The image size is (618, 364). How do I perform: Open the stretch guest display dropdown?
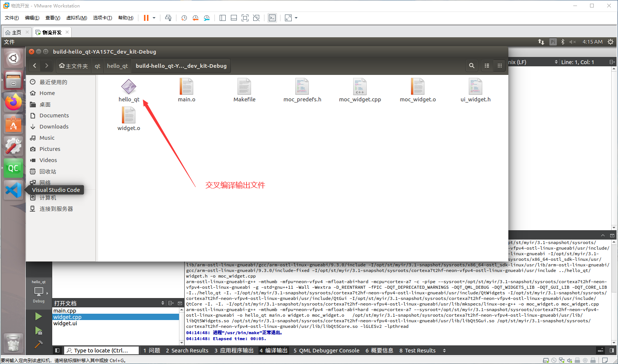296,18
